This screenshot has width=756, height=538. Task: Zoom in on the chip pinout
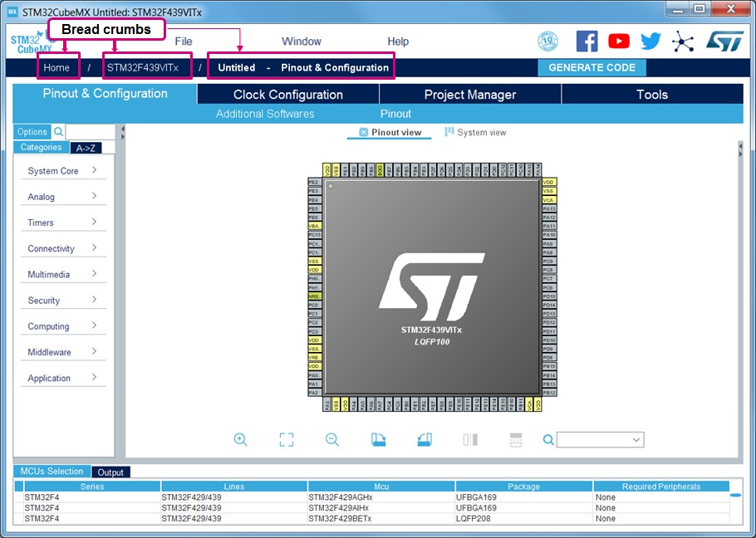(240, 439)
